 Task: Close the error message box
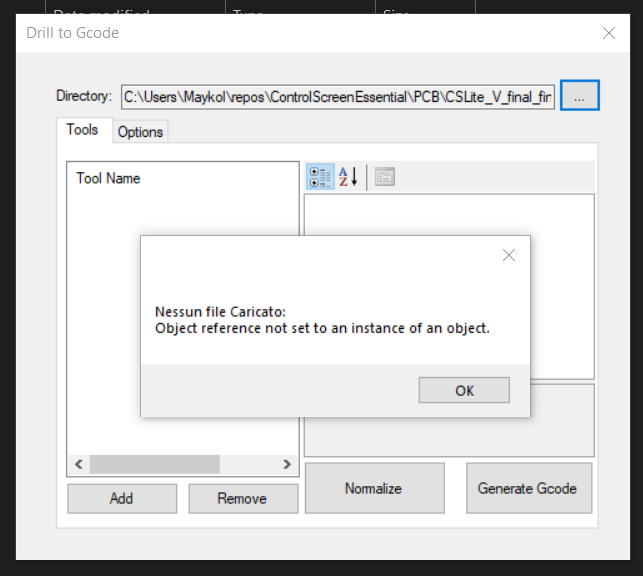[509, 255]
